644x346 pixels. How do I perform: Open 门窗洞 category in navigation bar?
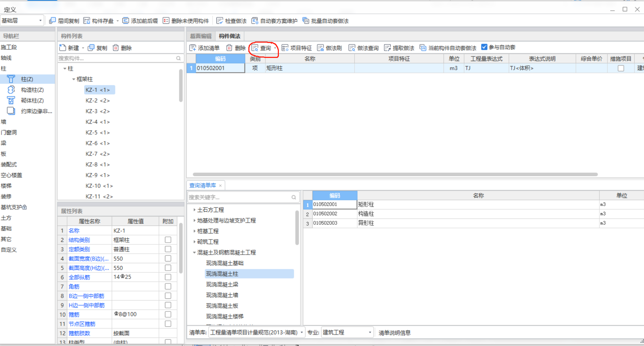pos(9,133)
